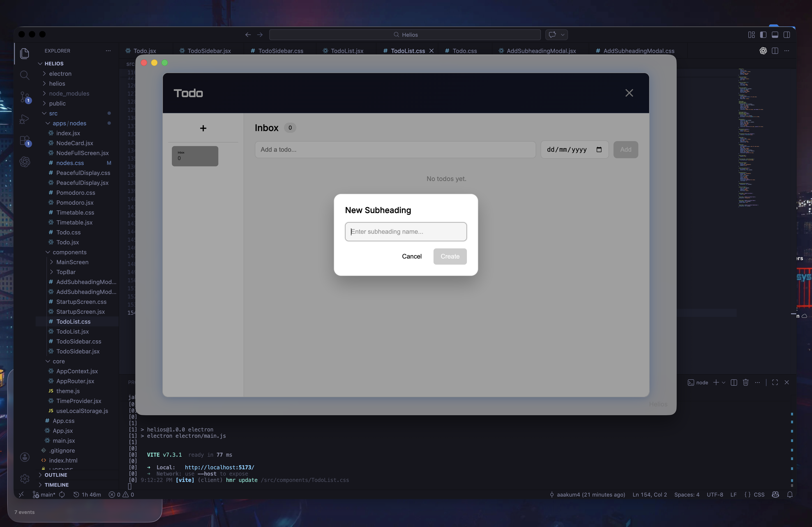Click Cancel in New Subheading dialog

pos(411,256)
